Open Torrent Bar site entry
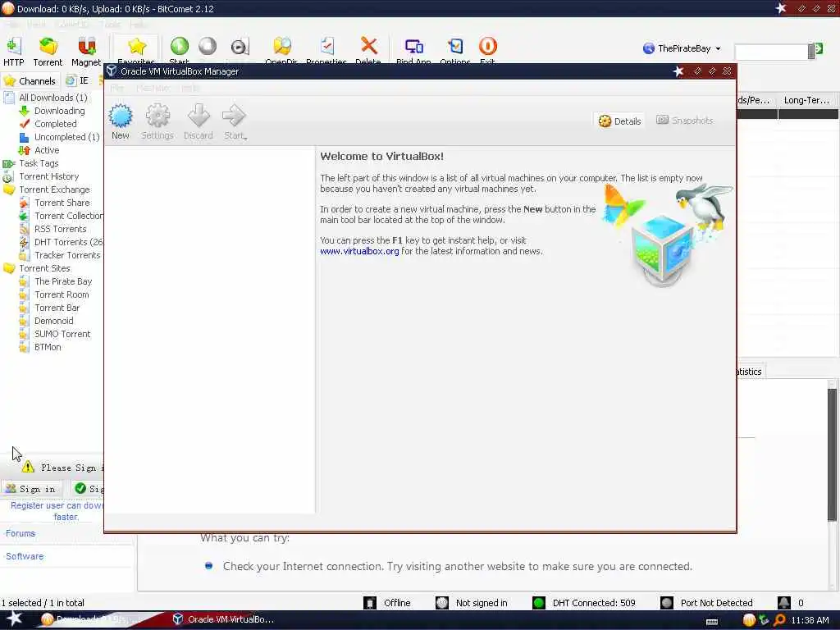This screenshot has height=630, width=840. pyautogui.click(x=57, y=308)
